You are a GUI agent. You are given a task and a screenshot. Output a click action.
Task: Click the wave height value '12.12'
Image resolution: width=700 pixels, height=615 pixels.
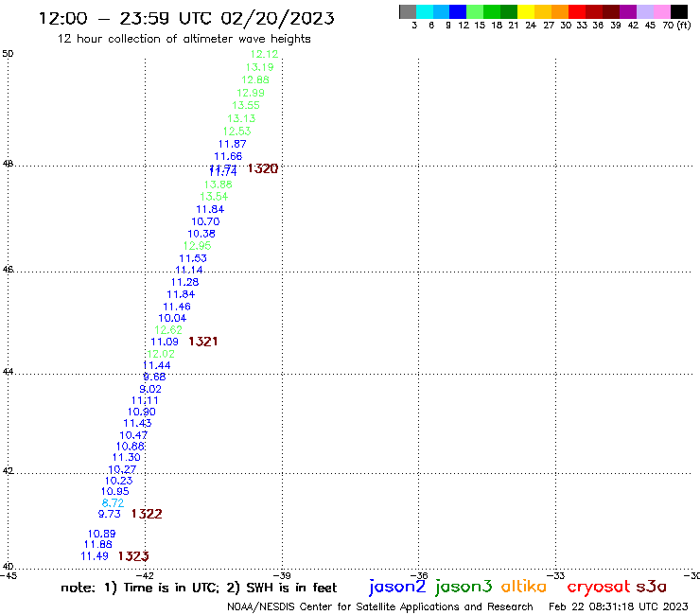click(264, 54)
